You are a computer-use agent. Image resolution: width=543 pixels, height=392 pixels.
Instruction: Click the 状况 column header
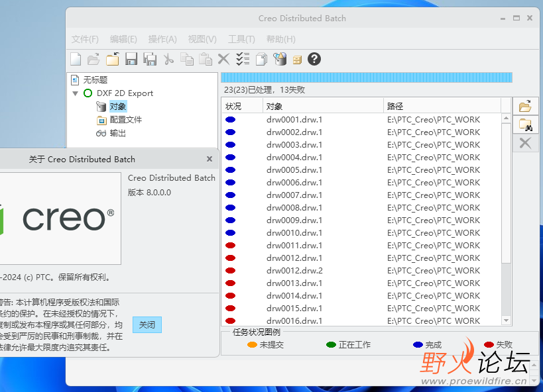coord(243,106)
